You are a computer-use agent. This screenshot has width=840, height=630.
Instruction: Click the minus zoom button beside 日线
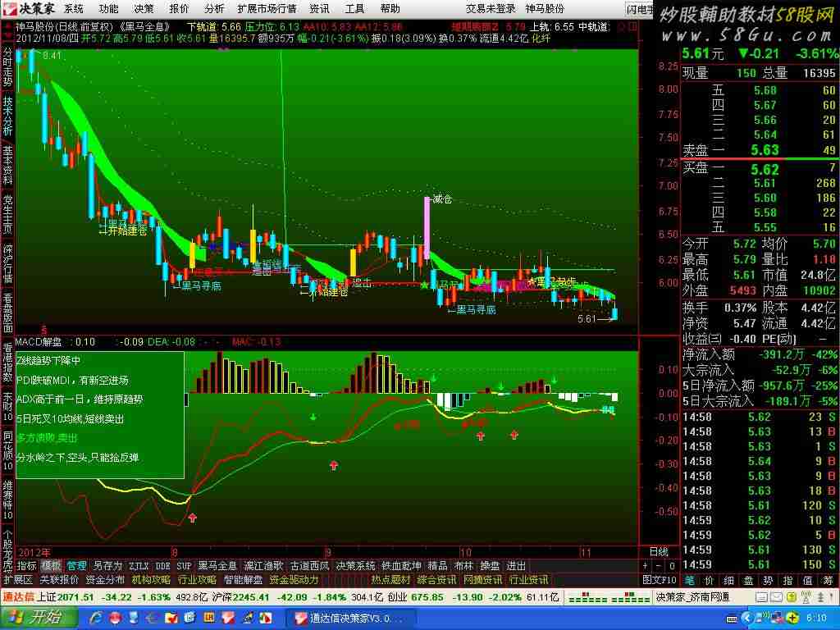[x=659, y=566]
